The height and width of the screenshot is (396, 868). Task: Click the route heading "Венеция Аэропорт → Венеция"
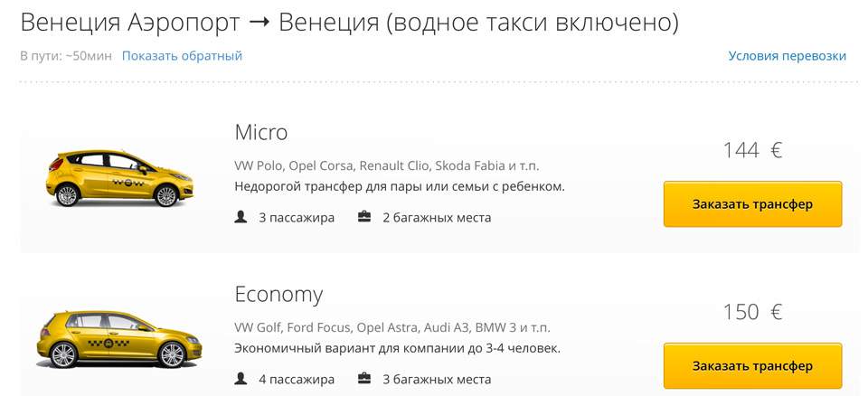pyautogui.click(x=348, y=23)
